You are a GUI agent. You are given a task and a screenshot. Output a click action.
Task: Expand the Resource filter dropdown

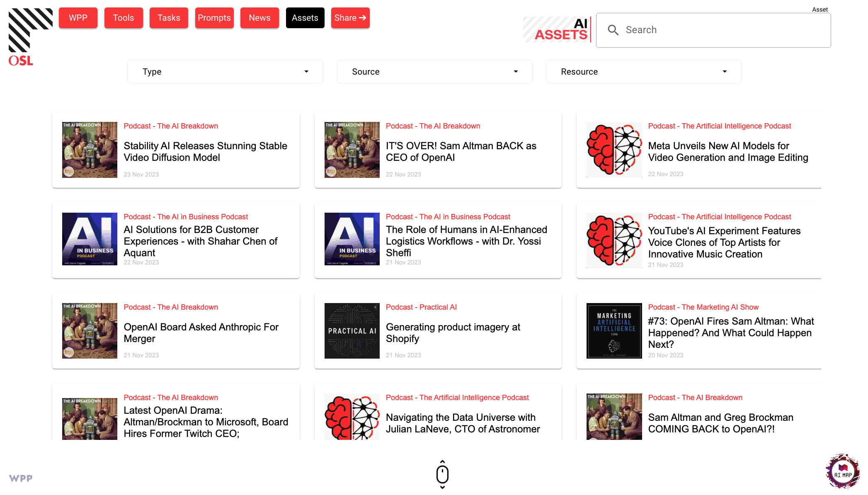tap(643, 72)
